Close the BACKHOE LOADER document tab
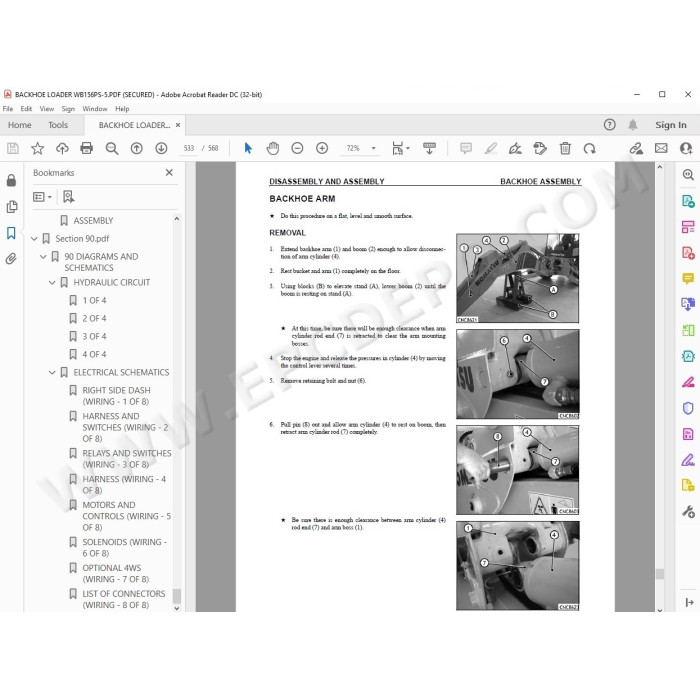 (x=178, y=125)
